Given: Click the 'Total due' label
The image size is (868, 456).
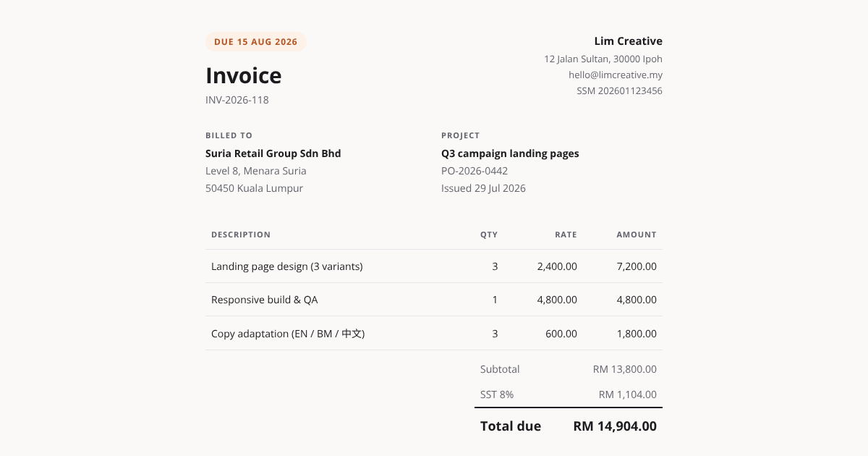Looking at the screenshot, I should coord(511,426).
